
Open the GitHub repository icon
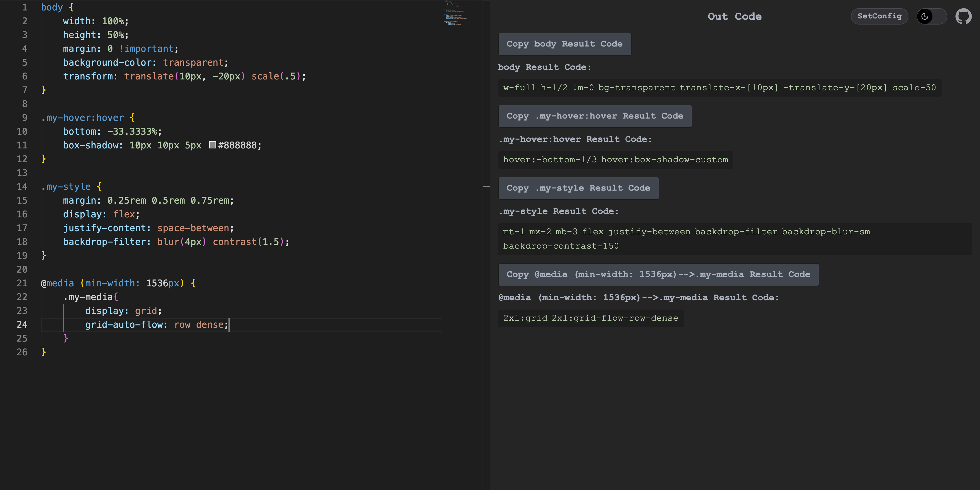tap(963, 16)
